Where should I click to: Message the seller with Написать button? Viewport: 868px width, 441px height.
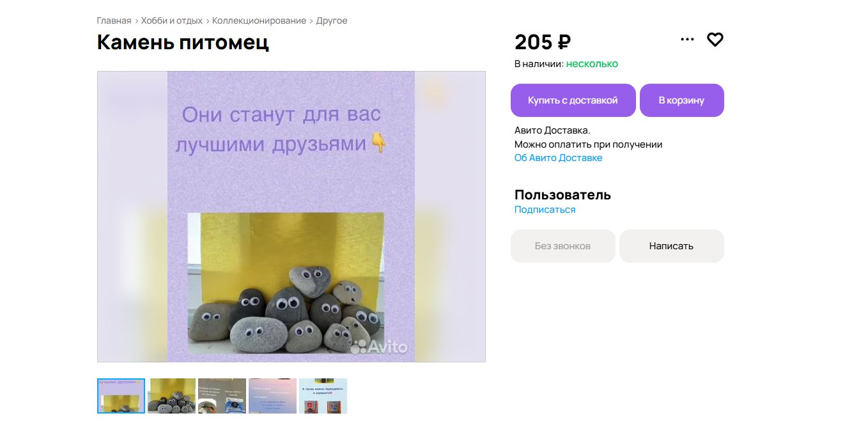[671, 246]
